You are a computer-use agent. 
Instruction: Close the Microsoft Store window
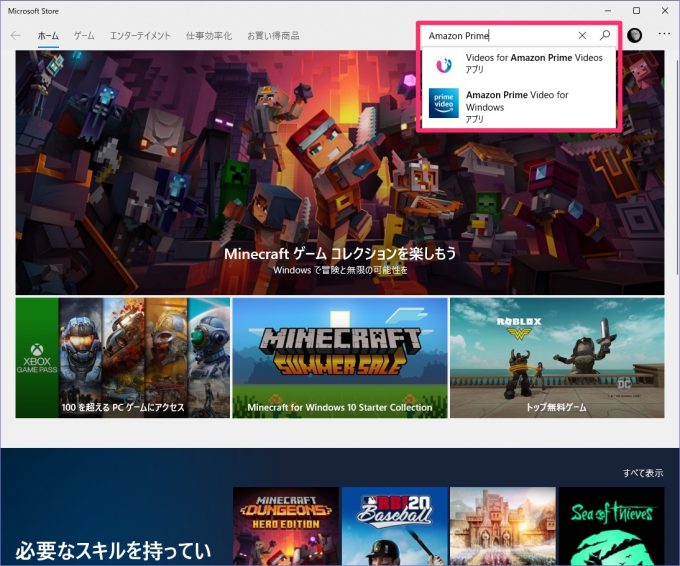665,10
